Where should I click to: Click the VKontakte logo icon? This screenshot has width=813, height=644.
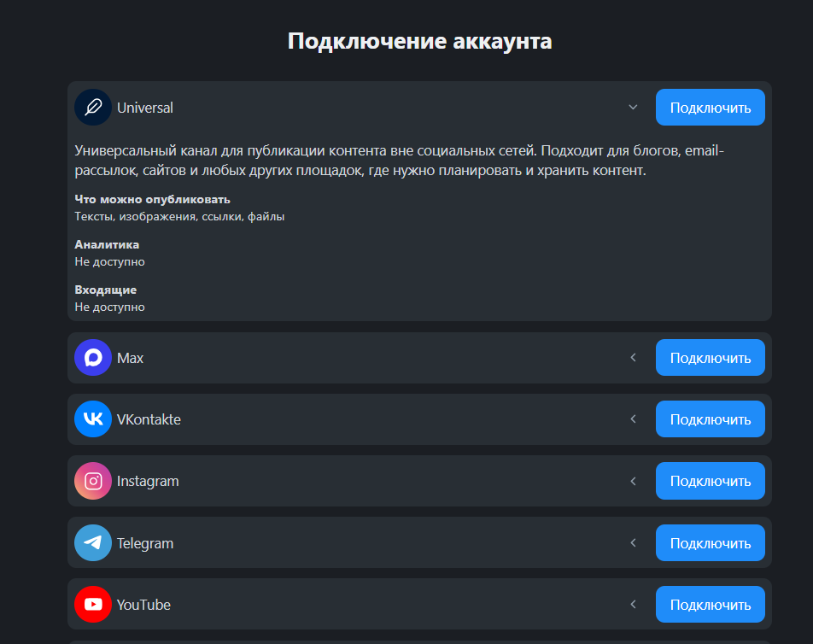pyautogui.click(x=93, y=419)
